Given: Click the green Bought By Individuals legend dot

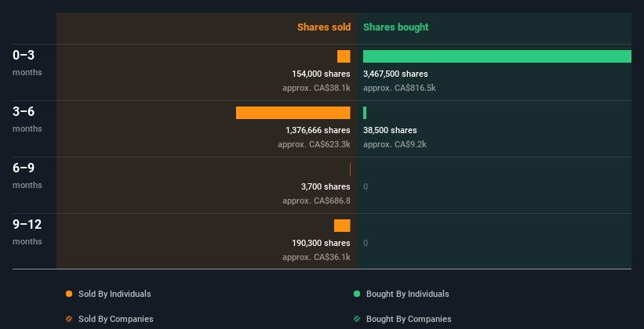Looking at the screenshot, I should click(357, 294).
